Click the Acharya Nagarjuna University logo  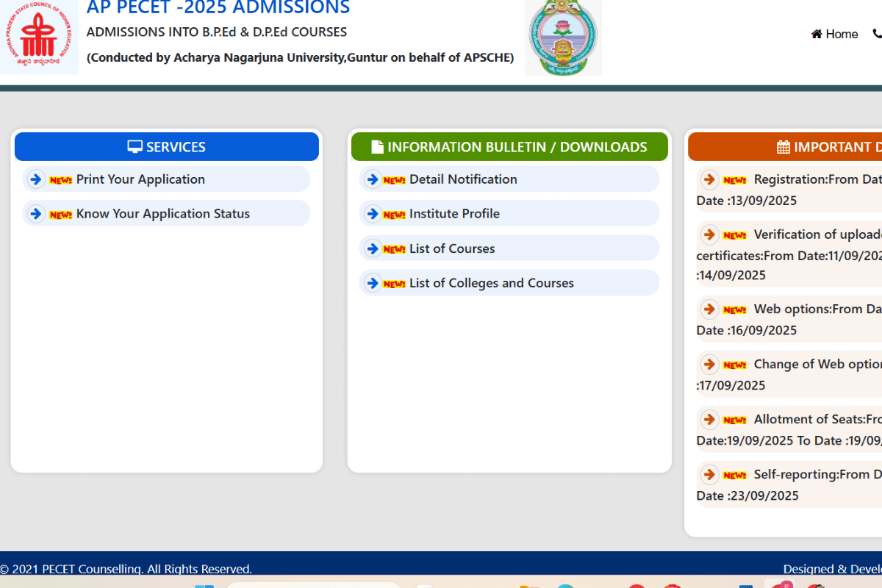(563, 37)
